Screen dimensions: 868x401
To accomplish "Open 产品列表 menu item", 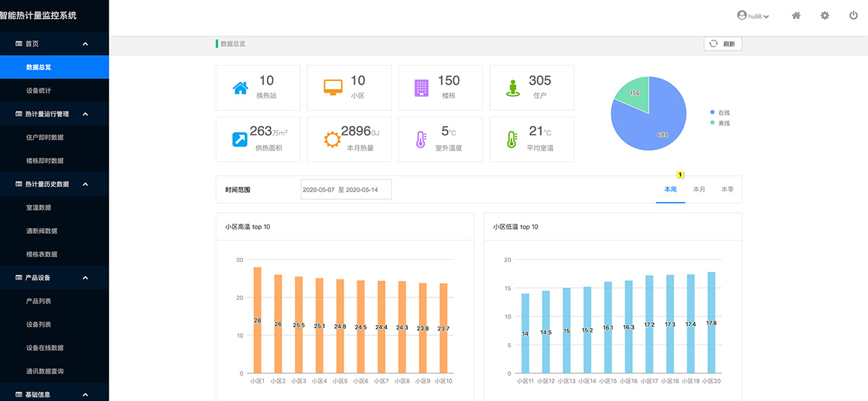I will [54, 301].
